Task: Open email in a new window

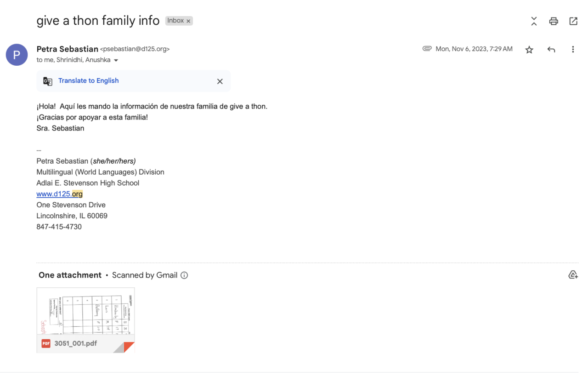Action: [x=573, y=21]
